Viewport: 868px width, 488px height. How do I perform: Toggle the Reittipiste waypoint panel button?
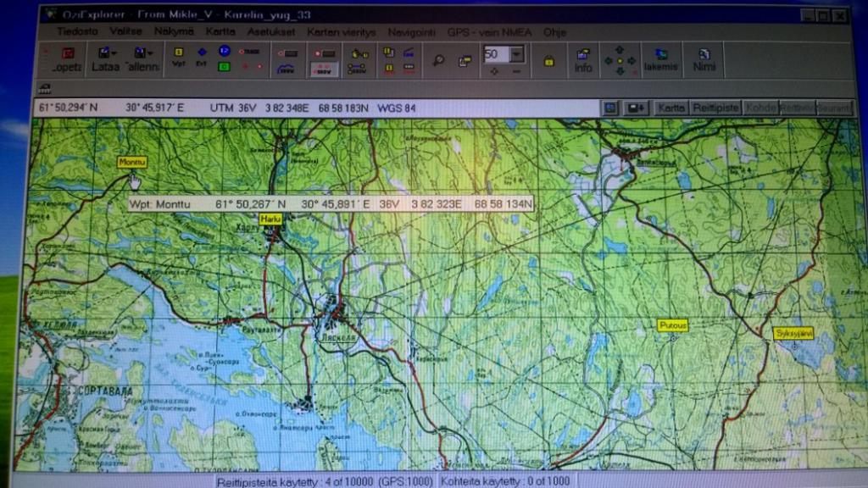tap(716, 108)
